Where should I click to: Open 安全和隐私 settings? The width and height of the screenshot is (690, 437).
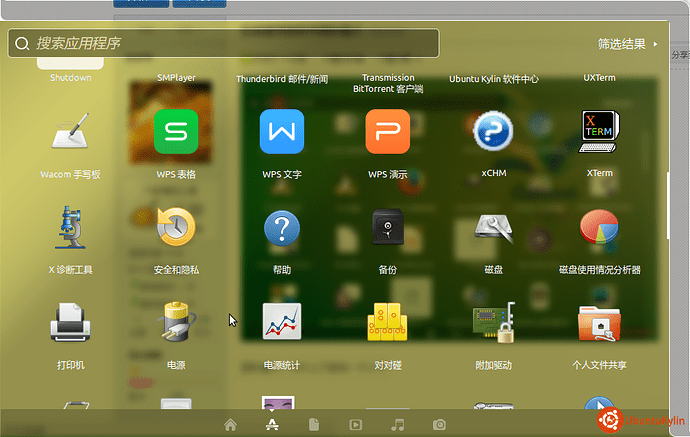(176, 228)
